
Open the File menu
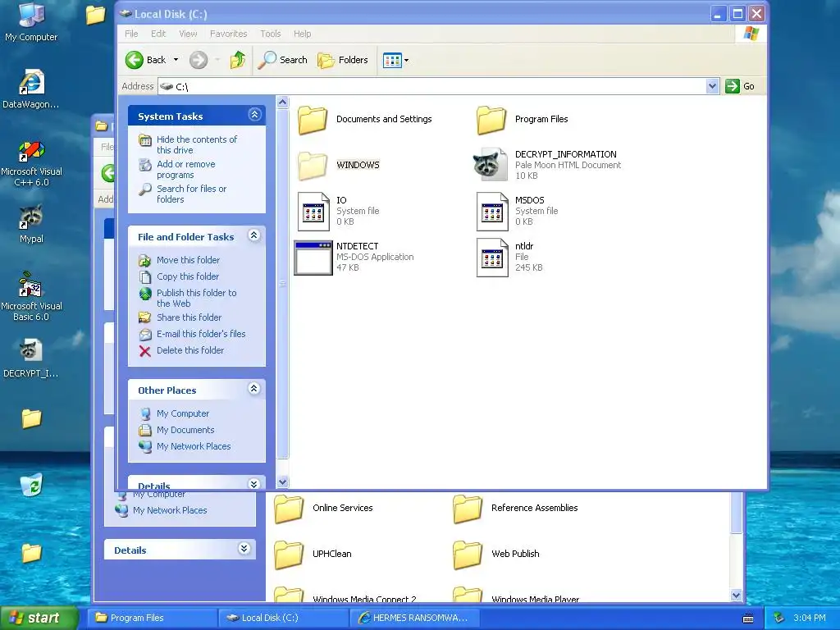131,34
